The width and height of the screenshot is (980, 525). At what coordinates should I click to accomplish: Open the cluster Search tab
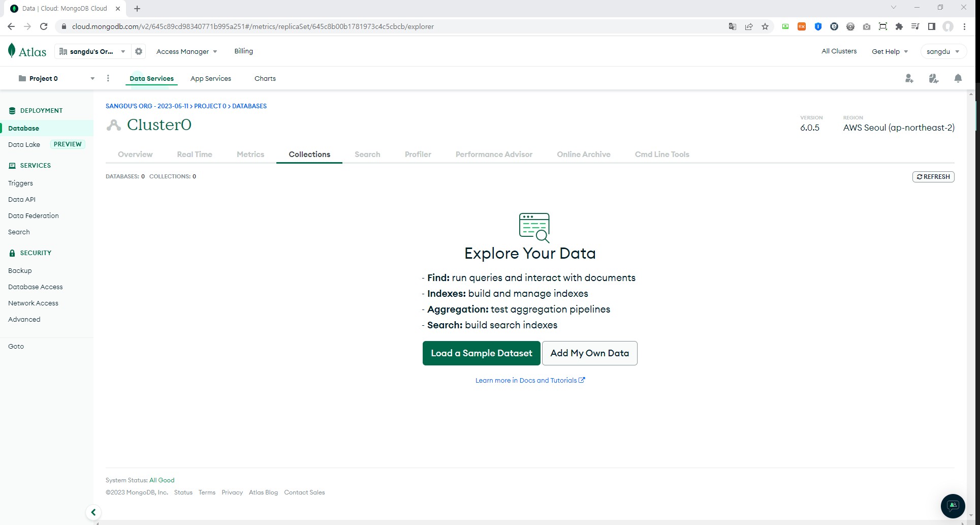point(367,155)
